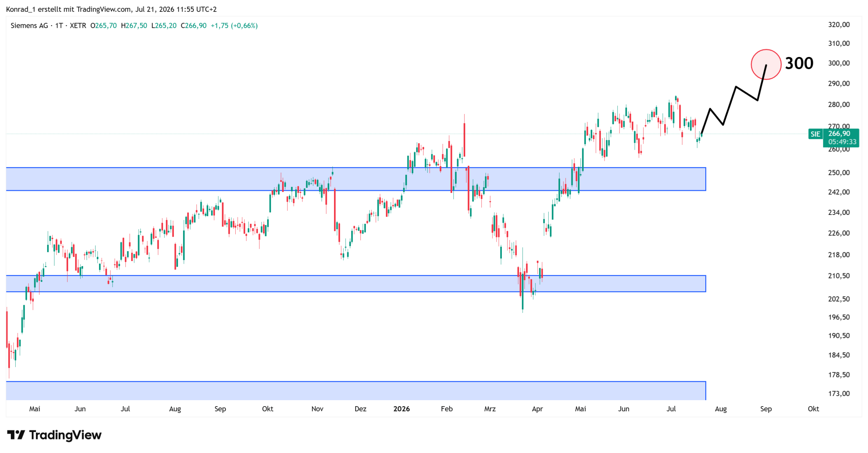Click the bar countdown 05:49:33
868x453 pixels.
[x=842, y=142]
